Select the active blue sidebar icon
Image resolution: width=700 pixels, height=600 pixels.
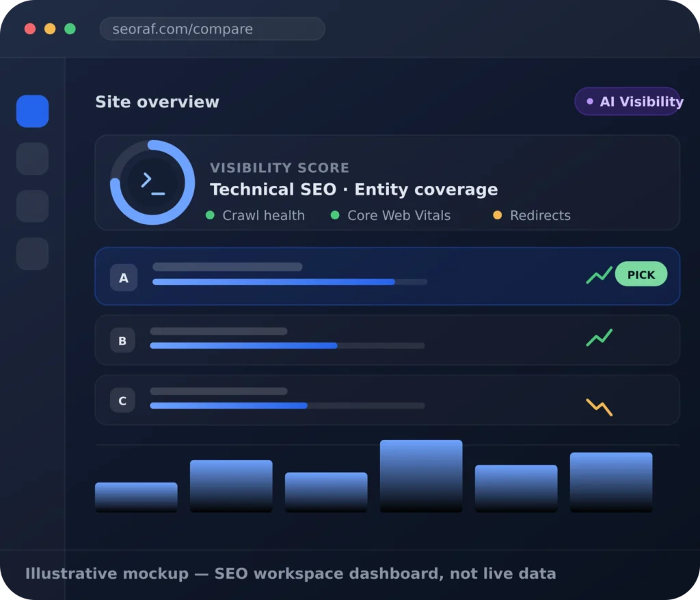(x=33, y=111)
